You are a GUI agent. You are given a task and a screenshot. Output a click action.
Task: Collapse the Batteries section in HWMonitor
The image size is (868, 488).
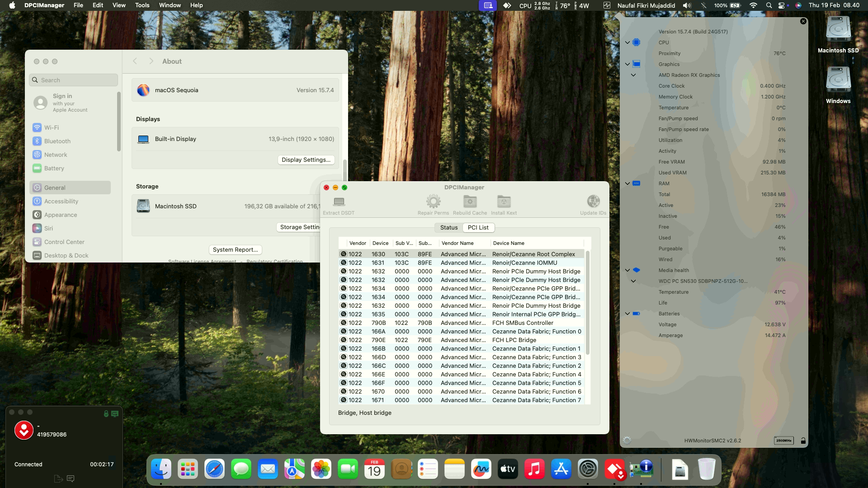point(627,314)
